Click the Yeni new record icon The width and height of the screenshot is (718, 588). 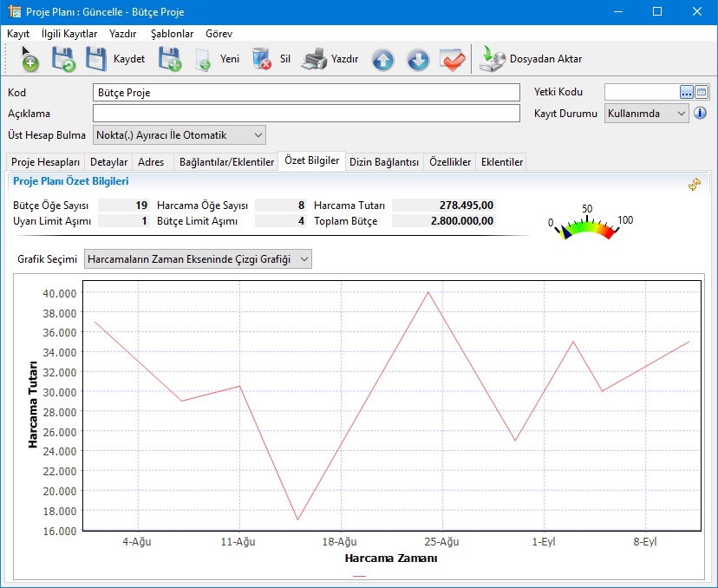(x=203, y=59)
